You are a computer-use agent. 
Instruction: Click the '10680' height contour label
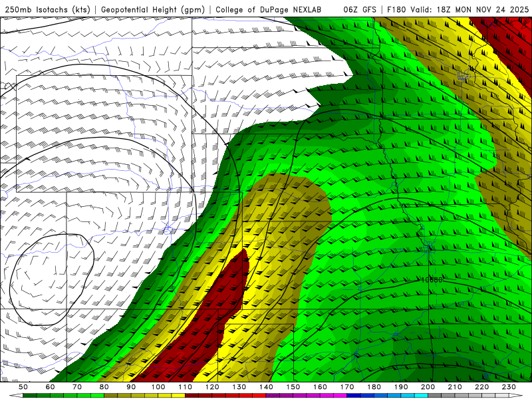click(x=432, y=280)
